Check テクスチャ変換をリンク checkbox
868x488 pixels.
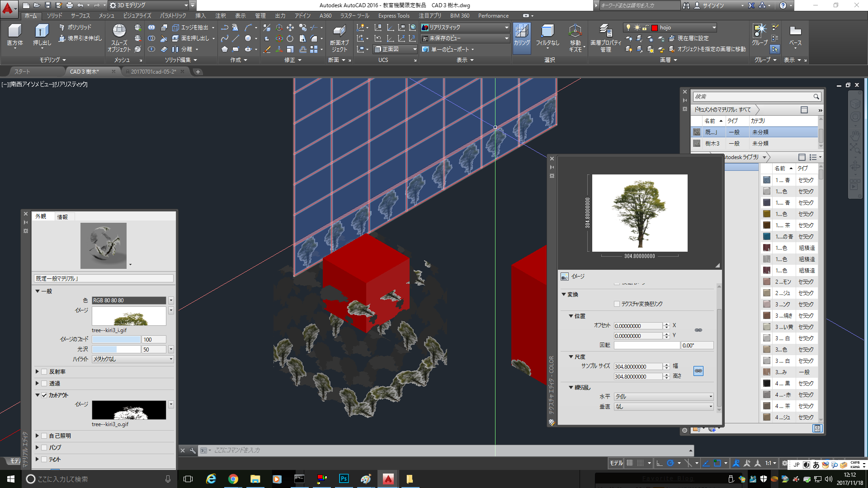pyautogui.click(x=617, y=304)
